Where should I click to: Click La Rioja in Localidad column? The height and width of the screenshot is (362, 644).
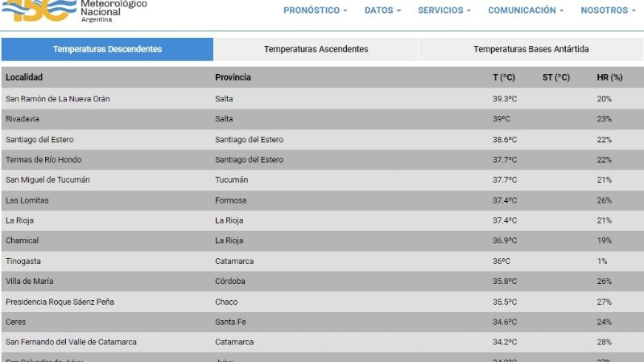tap(19, 220)
